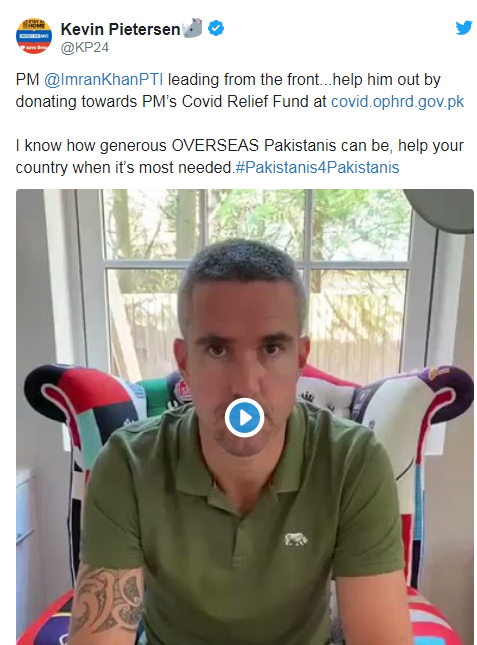
Task: Click the @KP24 handle
Action: 85,48
